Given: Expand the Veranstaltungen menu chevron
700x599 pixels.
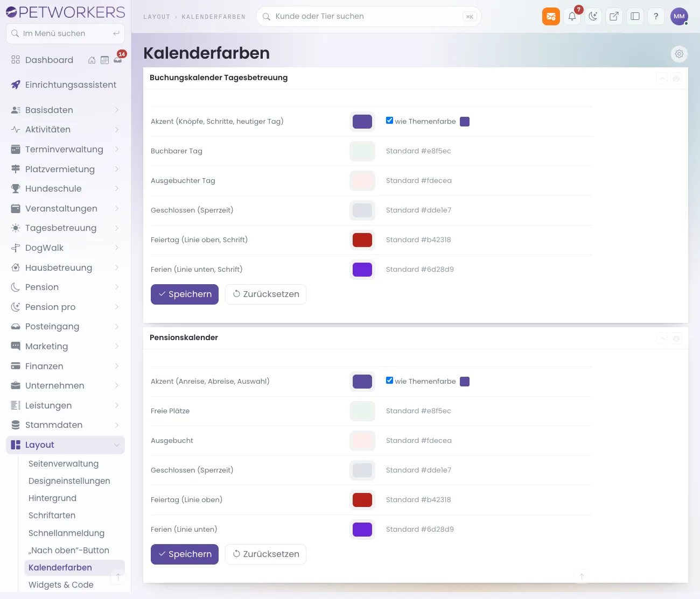Looking at the screenshot, I should [117, 208].
